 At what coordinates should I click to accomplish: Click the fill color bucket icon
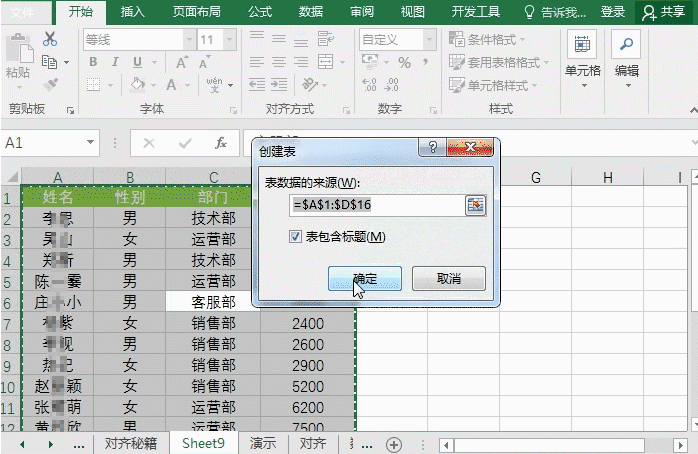(x=138, y=84)
